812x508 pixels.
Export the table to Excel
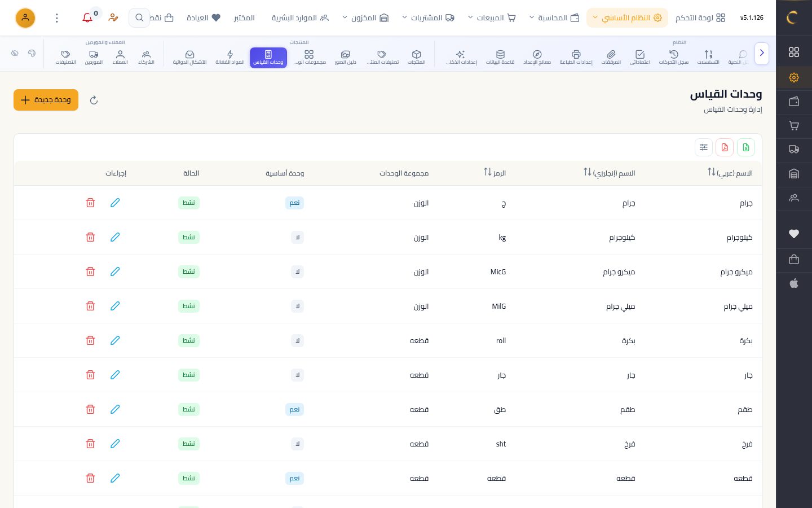coord(745,147)
